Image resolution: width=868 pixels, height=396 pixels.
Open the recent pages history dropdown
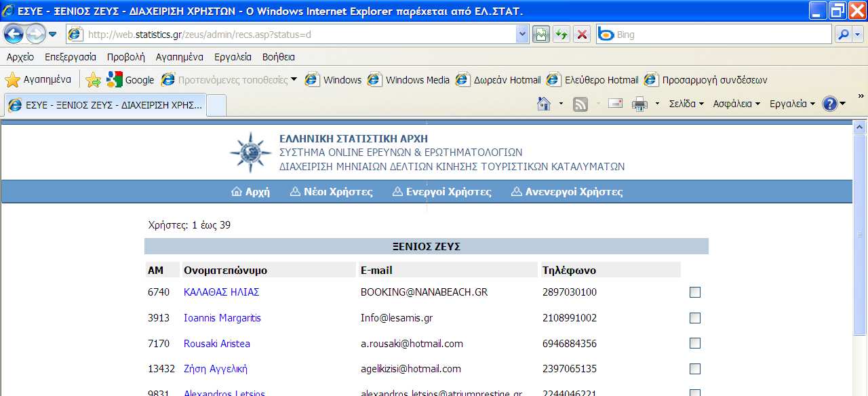(53, 34)
